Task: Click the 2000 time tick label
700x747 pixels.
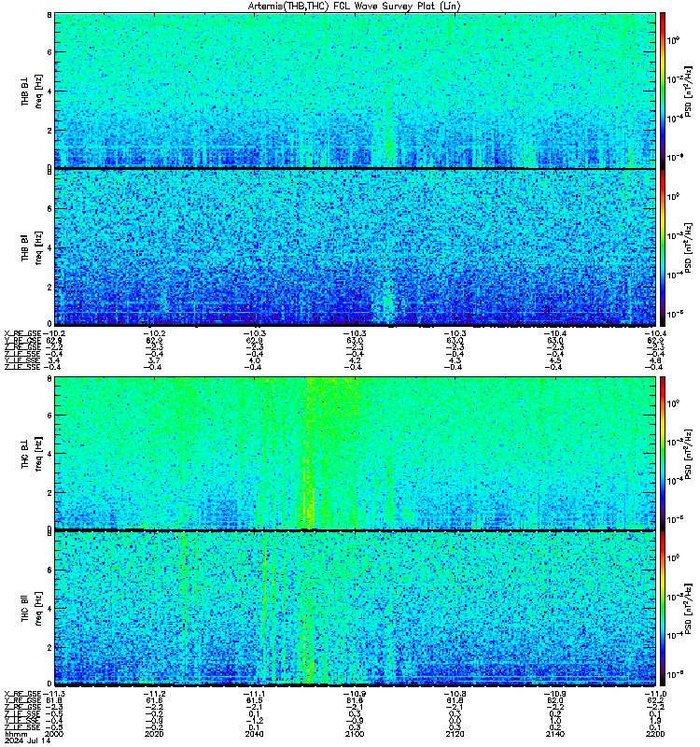Action: tap(53, 734)
